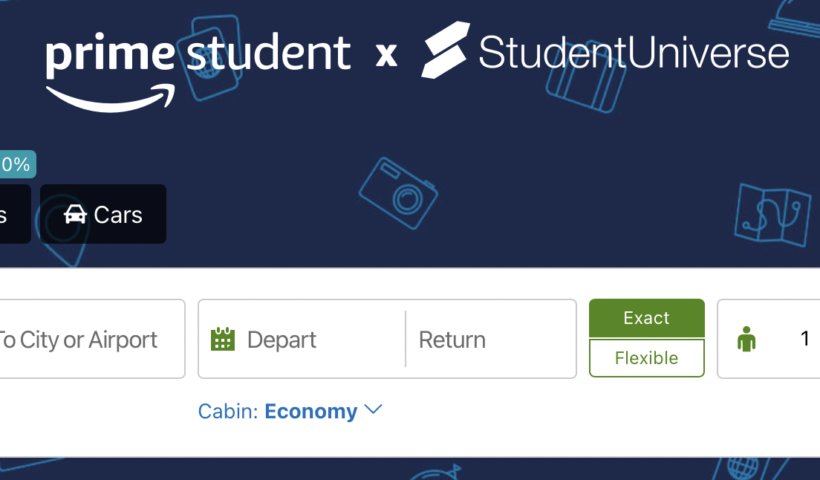Switch to the Cars tab
Screen dimensions: 820x480
click(104, 215)
